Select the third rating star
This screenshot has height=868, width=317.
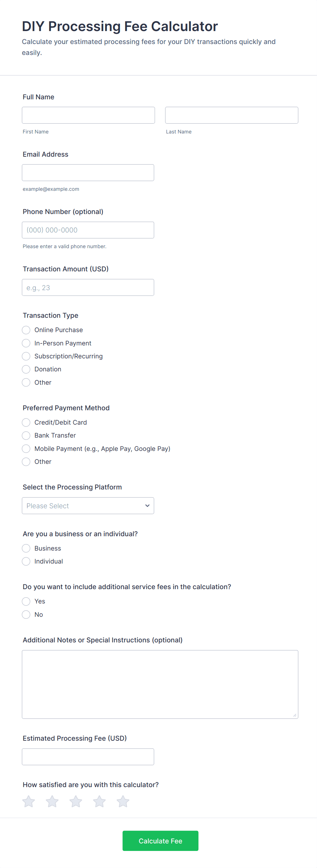[76, 801]
